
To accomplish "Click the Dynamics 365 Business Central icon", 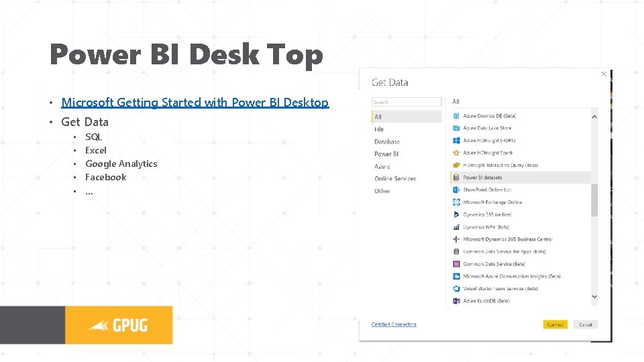I will point(456,239).
